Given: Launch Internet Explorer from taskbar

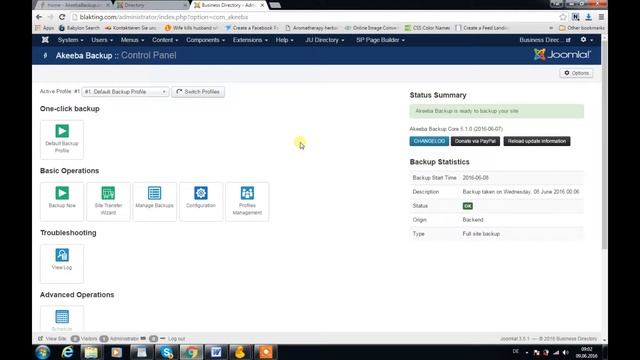Looking at the screenshot, I should [x=67, y=352].
